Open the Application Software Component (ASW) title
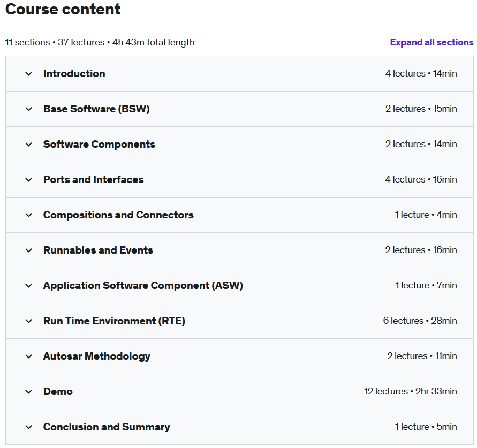This screenshot has width=477, height=448. coord(143,286)
